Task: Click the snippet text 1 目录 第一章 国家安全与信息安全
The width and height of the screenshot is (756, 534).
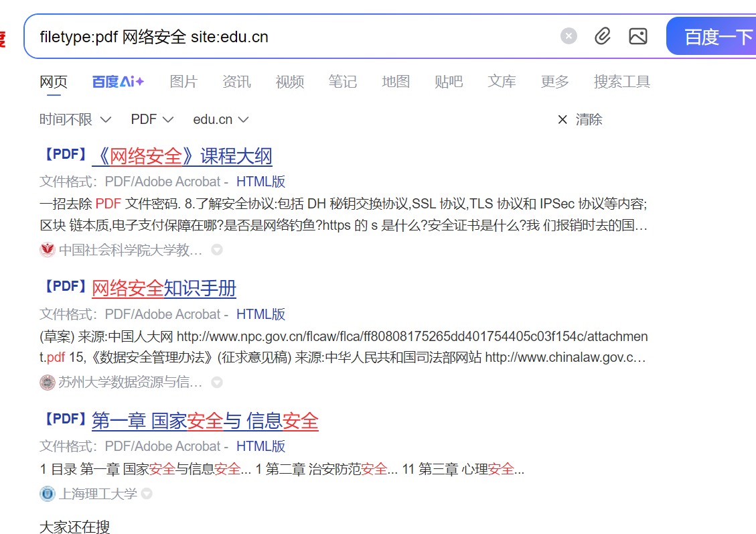Action: (282, 469)
